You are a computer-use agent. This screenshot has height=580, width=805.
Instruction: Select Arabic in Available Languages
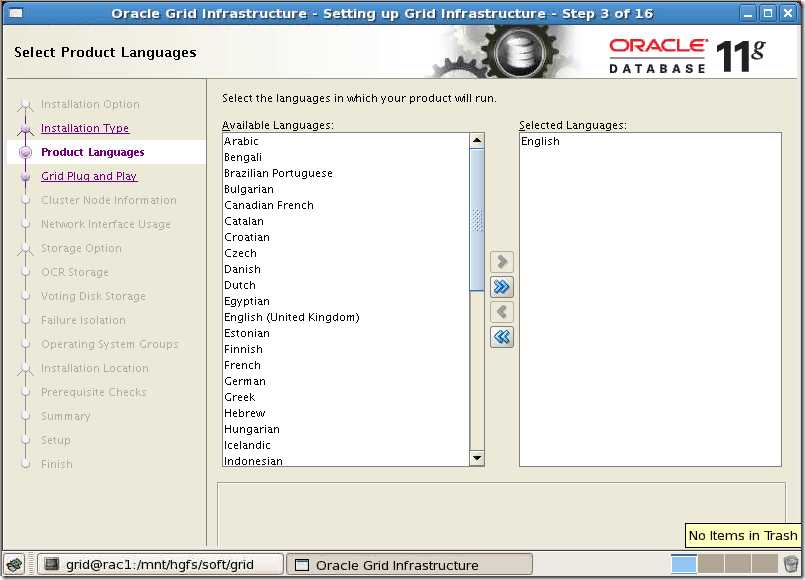(346, 141)
